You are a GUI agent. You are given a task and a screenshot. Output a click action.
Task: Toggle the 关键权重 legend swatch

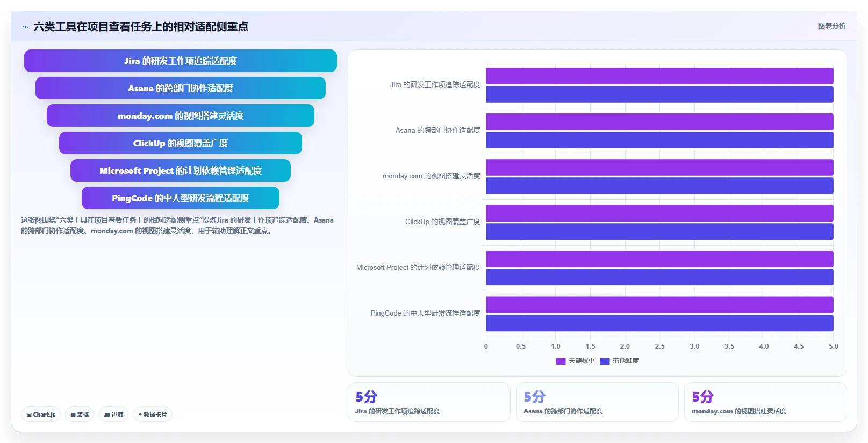click(561, 361)
